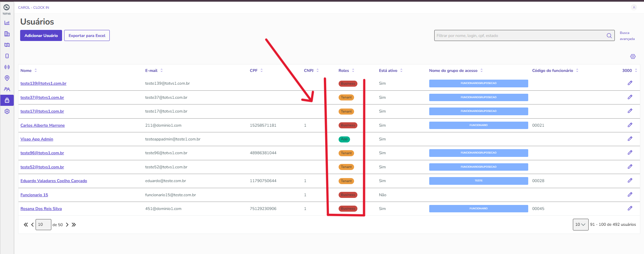Jump to the last page

tap(74, 225)
